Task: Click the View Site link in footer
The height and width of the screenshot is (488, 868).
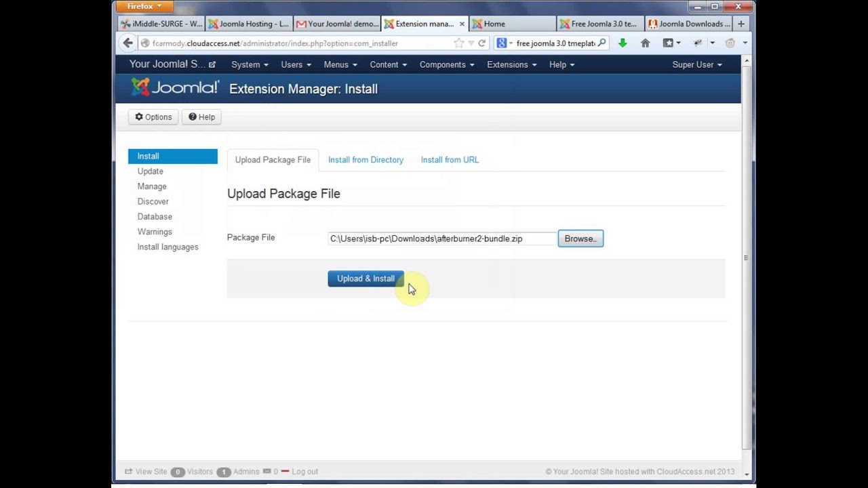Action: [x=146, y=472]
